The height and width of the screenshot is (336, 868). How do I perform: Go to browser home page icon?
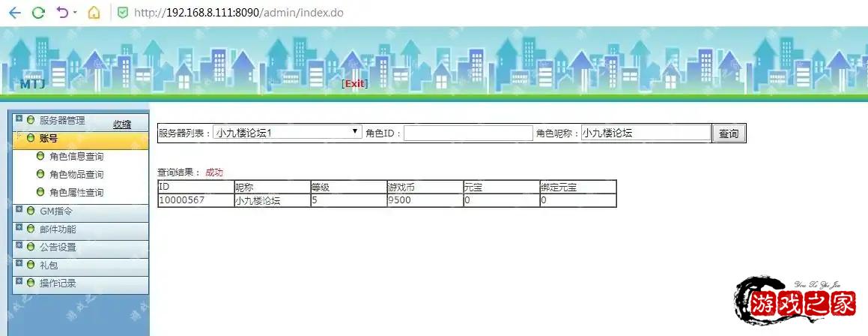click(x=94, y=13)
